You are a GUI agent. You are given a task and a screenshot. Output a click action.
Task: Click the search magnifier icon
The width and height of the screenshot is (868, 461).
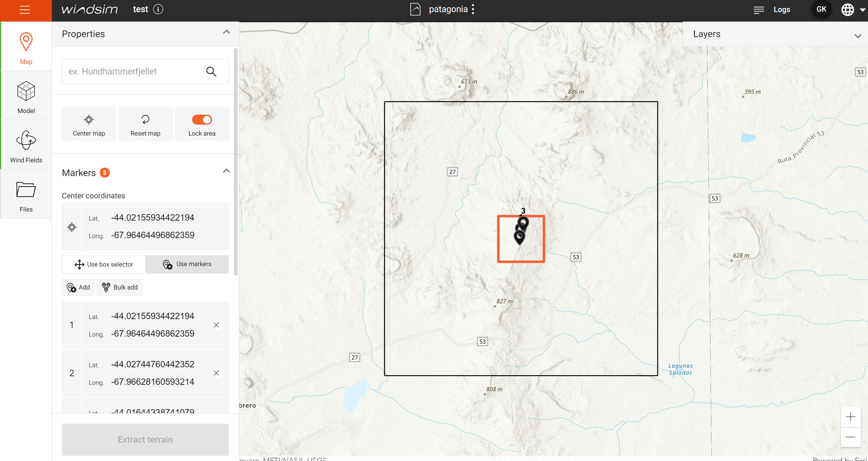coord(211,71)
